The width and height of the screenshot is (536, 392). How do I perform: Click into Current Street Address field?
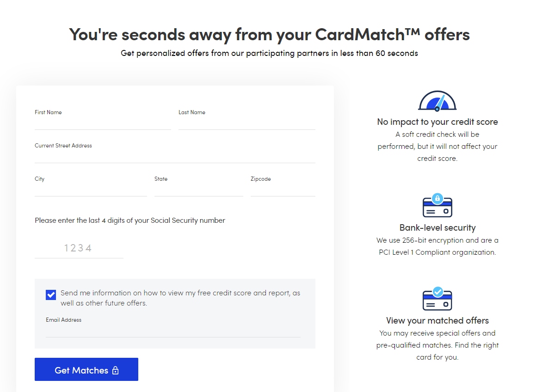175,156
